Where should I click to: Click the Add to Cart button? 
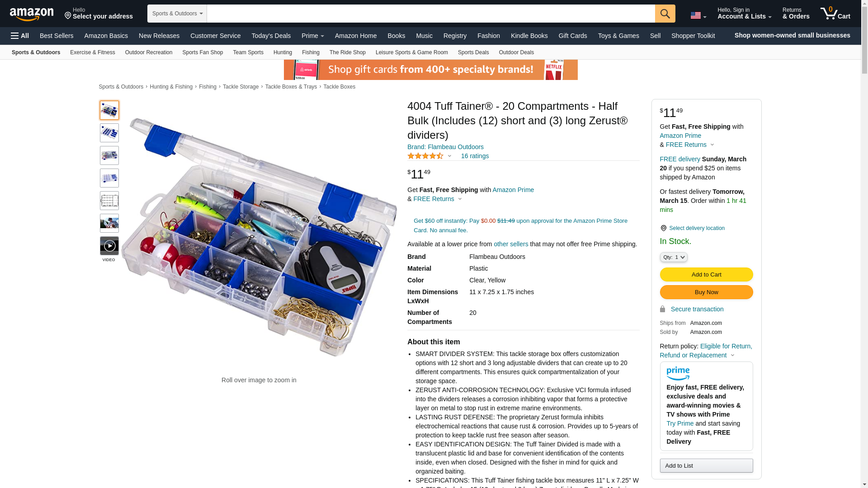(x=706, y=275)
